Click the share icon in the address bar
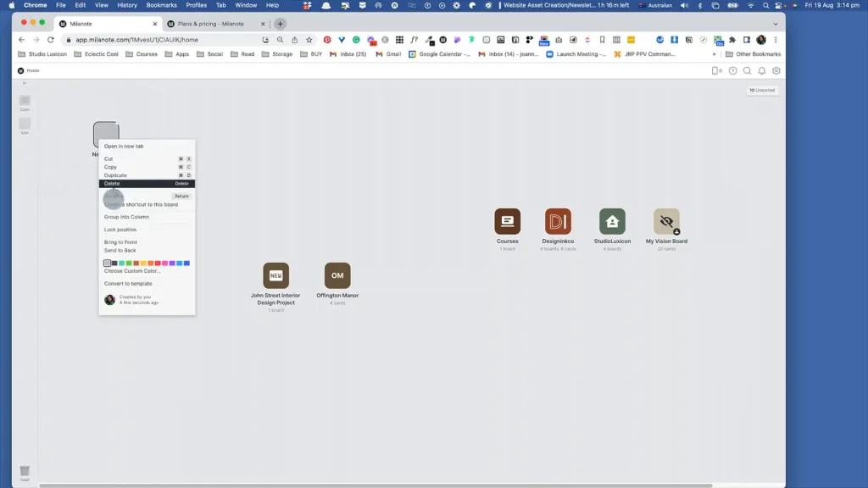Screen dimensions: 868x488 click(294, 40)
